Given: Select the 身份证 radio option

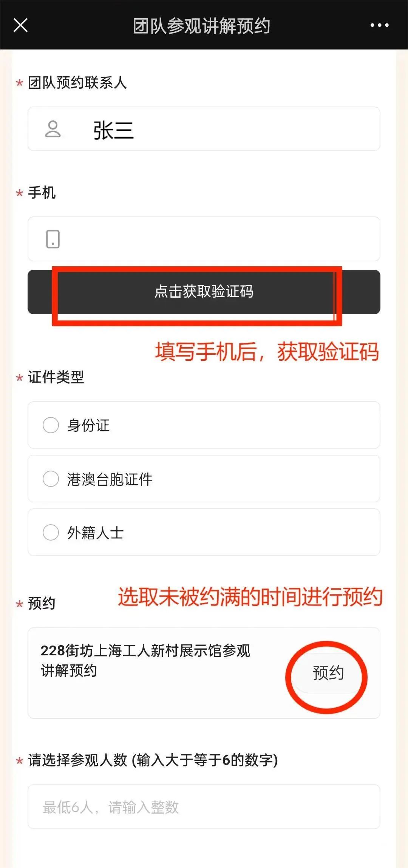Looking at the screenshot, I should 51,425.
